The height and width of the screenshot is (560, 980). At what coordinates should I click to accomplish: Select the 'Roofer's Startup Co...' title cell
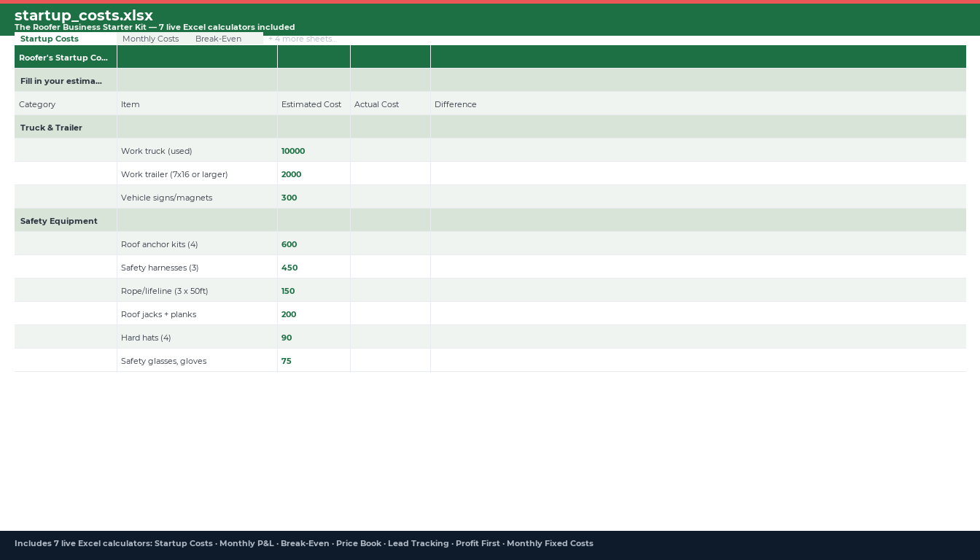[x=66, y=57]
